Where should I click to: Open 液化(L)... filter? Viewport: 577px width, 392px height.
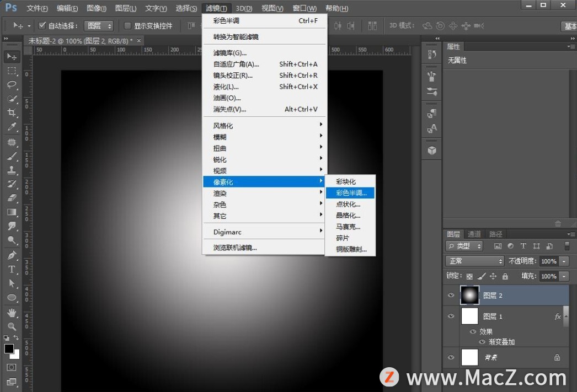point(264,87)
